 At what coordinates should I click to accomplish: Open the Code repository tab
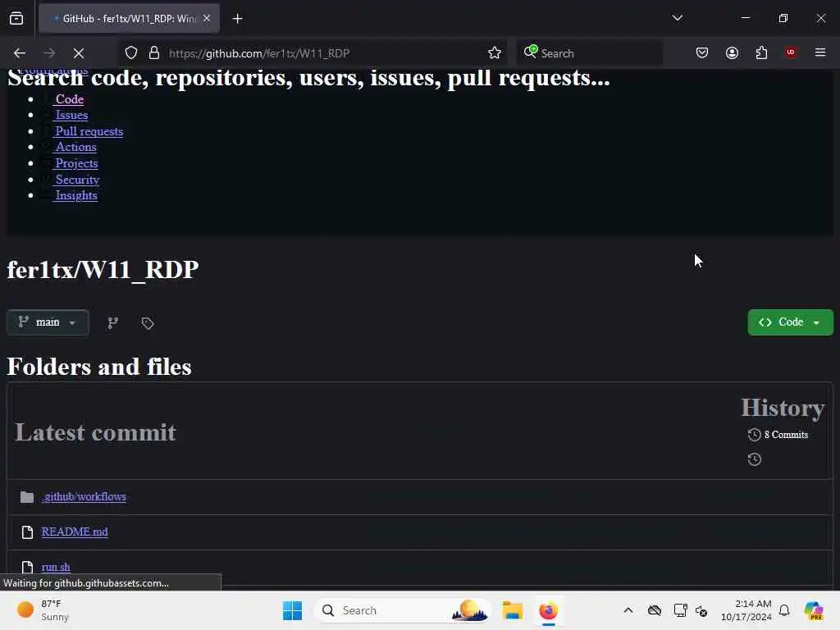pos(70,99)
